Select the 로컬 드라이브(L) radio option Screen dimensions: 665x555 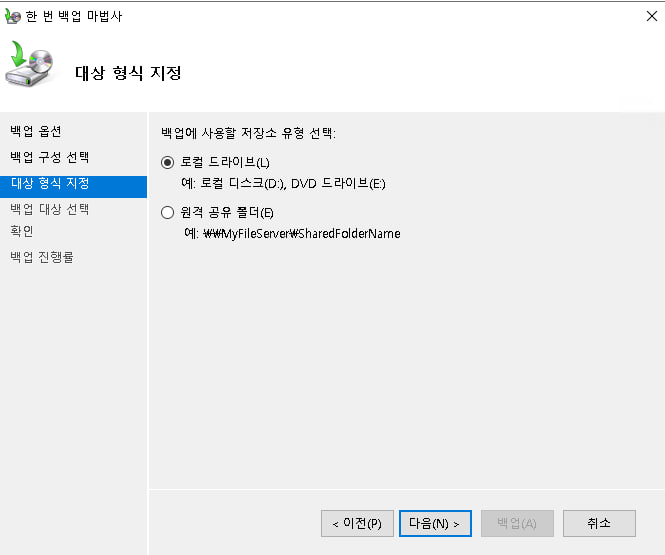coord(167,162)
